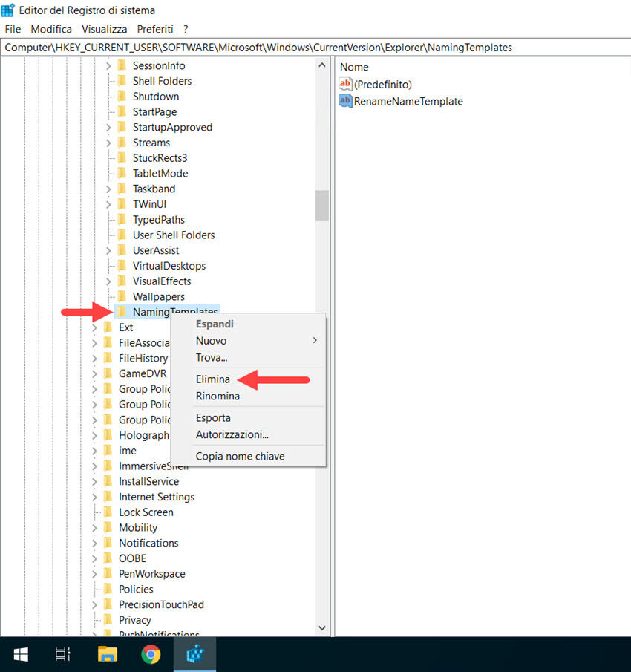The width and height of the screenshot is (631, 672).
Task: Launch Chrome from the taskbar
Action: [x=151, y=654]
